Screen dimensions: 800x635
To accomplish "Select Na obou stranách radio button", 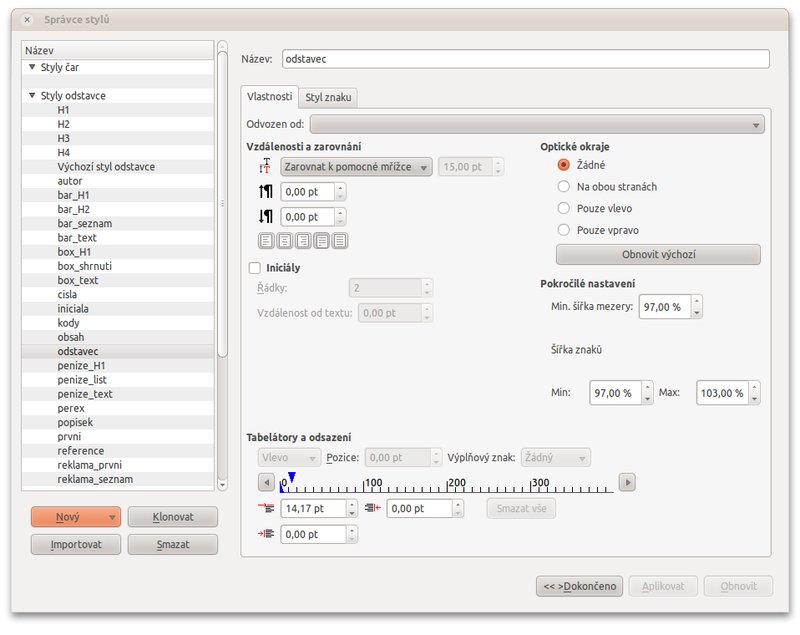I will [563, 187].
